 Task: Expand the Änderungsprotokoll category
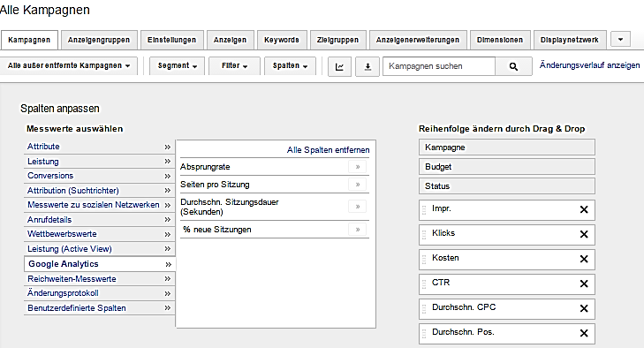tap(100, 293)
